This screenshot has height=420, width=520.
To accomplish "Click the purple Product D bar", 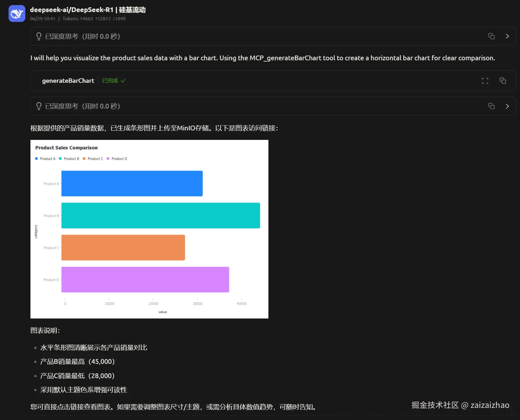I will click(x=145, y=279).
